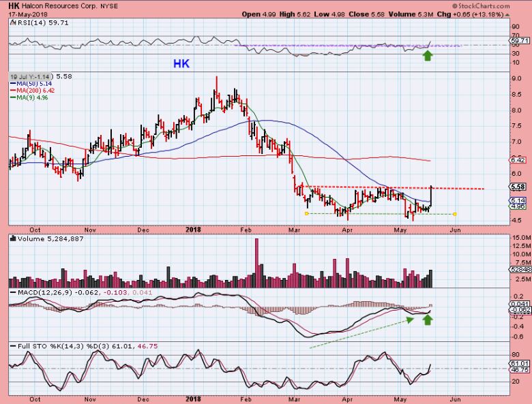Click the RSI(14) 59.71 legend text

point(43,23)
